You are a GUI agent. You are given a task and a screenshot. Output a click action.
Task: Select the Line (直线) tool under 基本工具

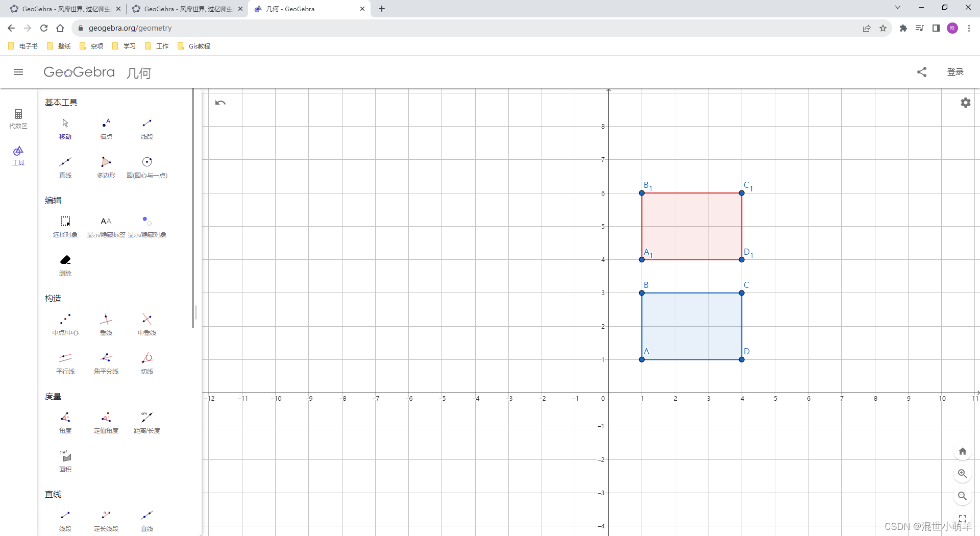[x=65, y=167]
